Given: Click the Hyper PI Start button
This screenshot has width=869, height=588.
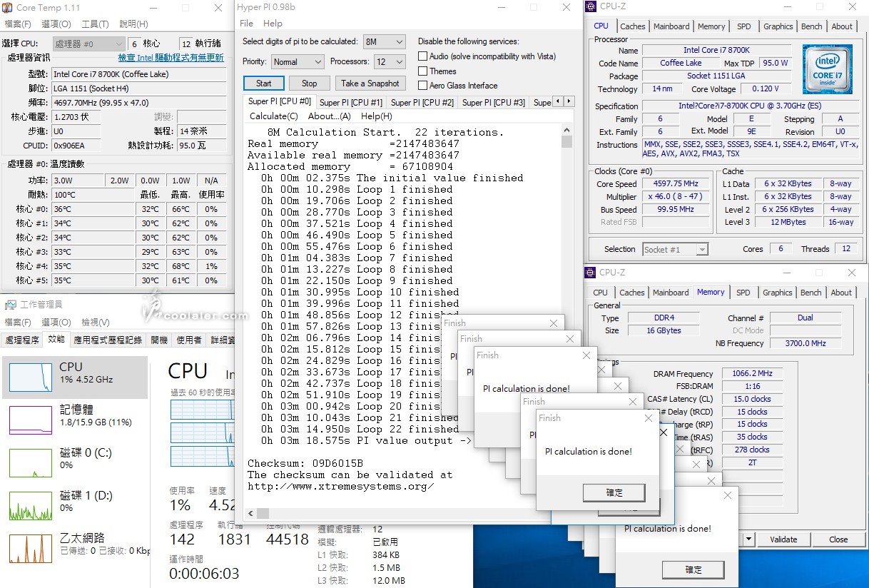Looking at the screenshot, I should point(264,83).
